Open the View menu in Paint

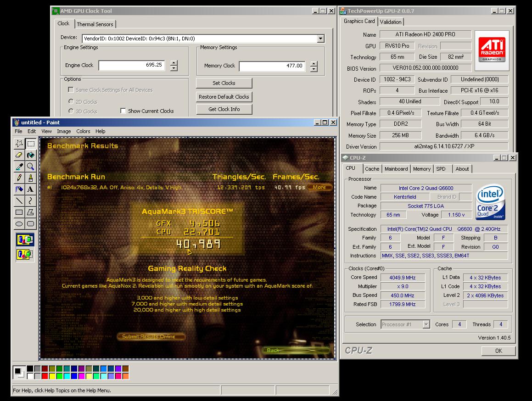46,131
